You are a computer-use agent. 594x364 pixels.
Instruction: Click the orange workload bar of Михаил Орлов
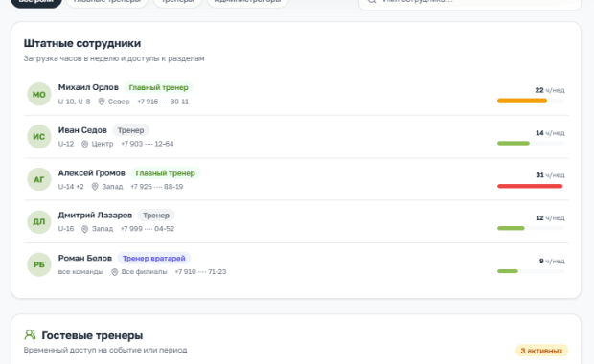522,101
